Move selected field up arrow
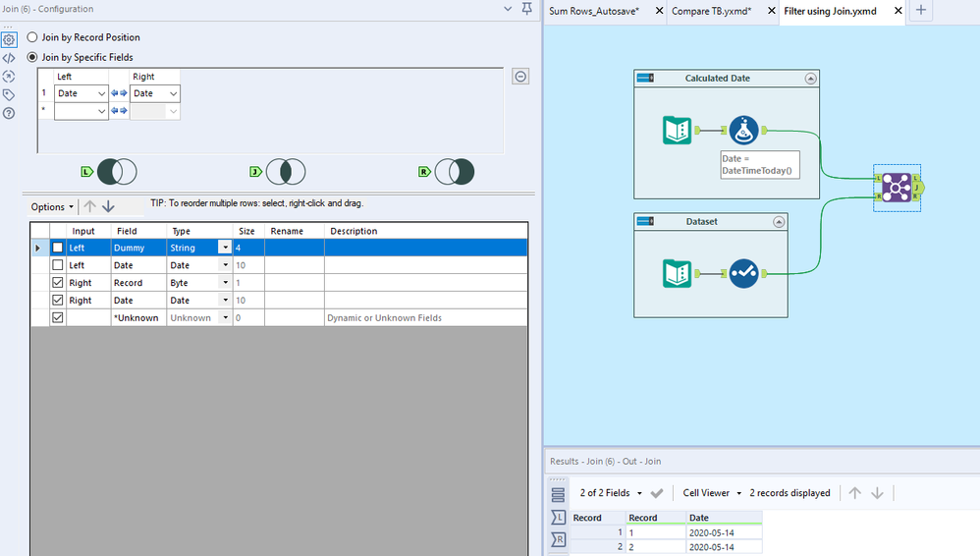Viewport: 980px width, 556px height. click(x=90, y=206)
